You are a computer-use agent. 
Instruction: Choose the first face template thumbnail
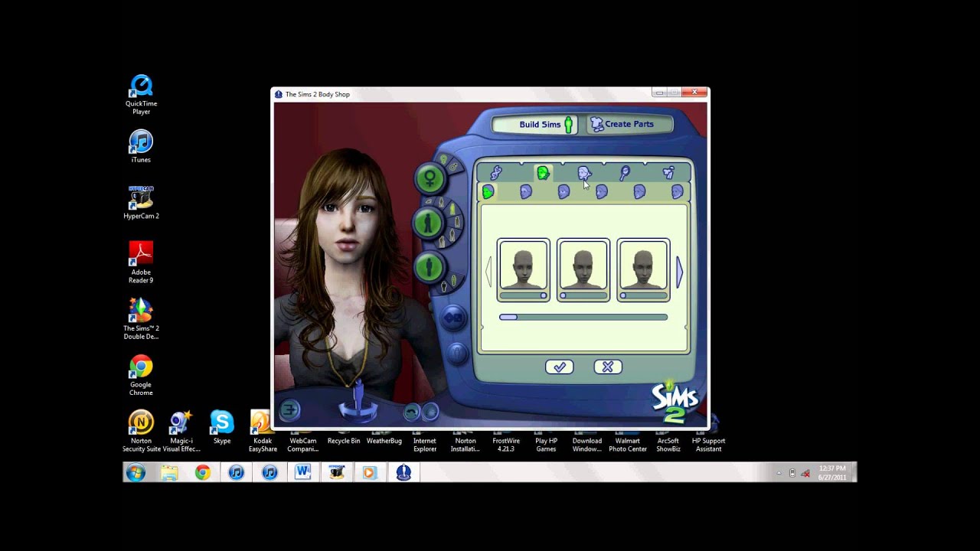pos(524,266)
